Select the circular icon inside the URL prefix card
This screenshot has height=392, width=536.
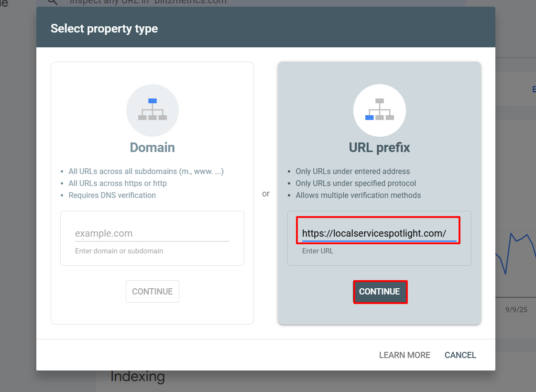click(x=380, y=110)
